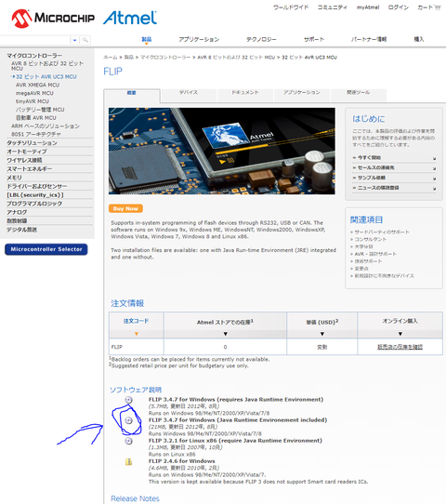Screen dimensions: 446x504
Task: Open the テクノロジー main menu
Action: click(x=261, y=39)
